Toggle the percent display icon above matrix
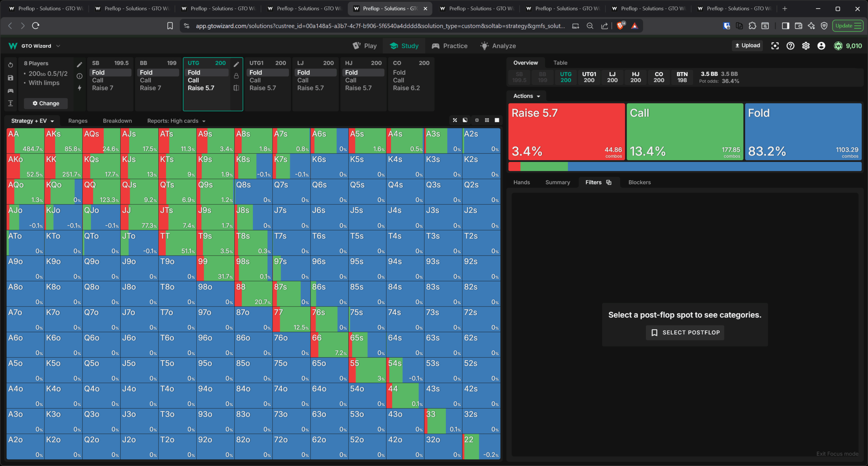This screenshot has width=868, height=466. (x=455, y=120)
